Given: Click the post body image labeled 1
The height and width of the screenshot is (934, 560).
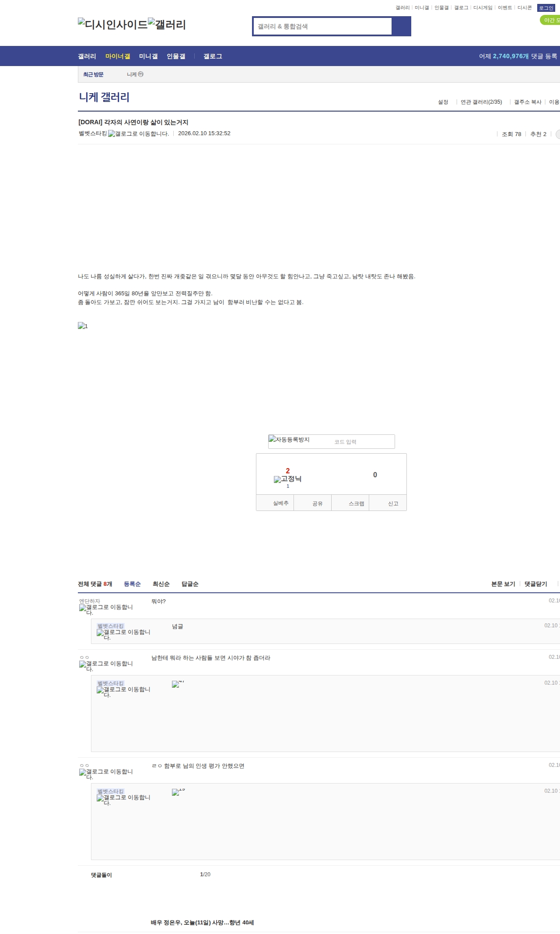Looking at the screenshot, I should (83, 326).
